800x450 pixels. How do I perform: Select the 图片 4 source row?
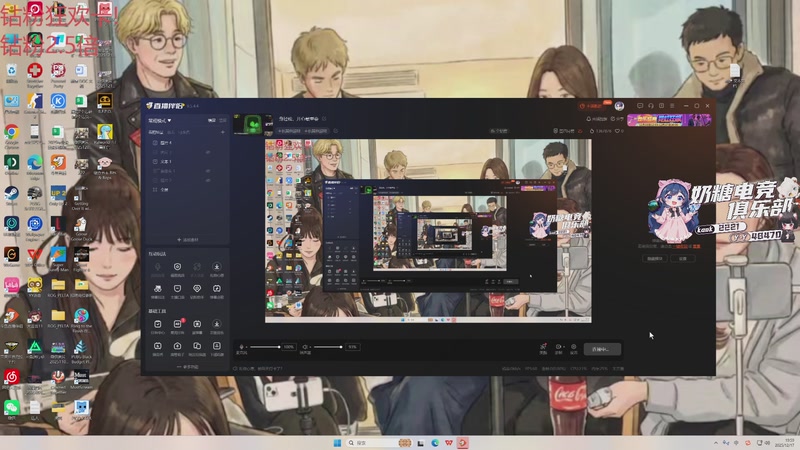(186, 143)
